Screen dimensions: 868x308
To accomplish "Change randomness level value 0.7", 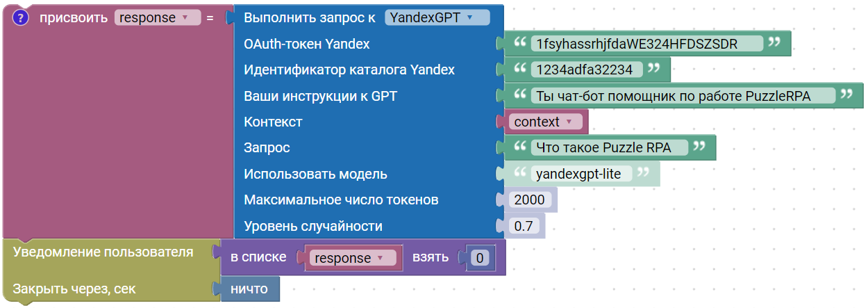I will click(524, 226).
